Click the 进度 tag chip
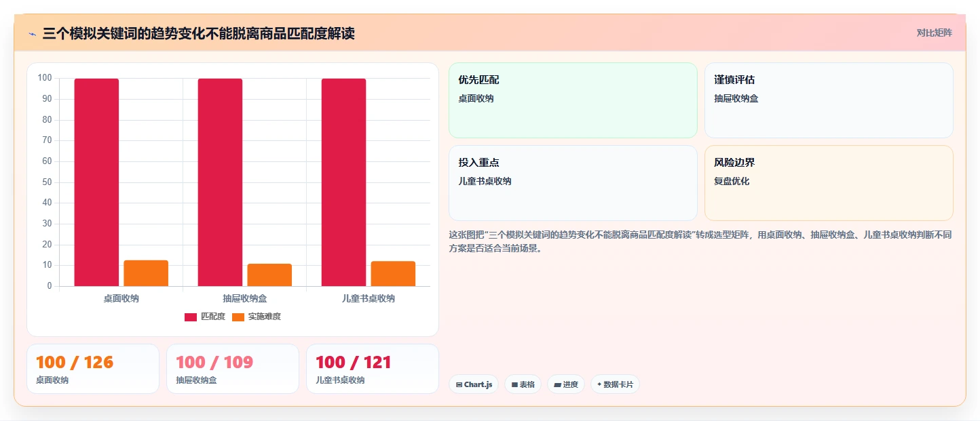980x421 pixels. tap(566, 384)
